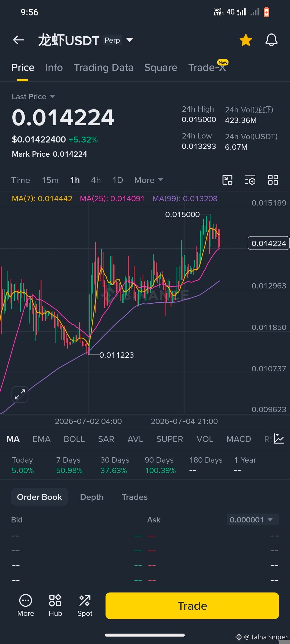290x644 pixels.
Task: Select the SUPER indicator
Action: (169, 439)
